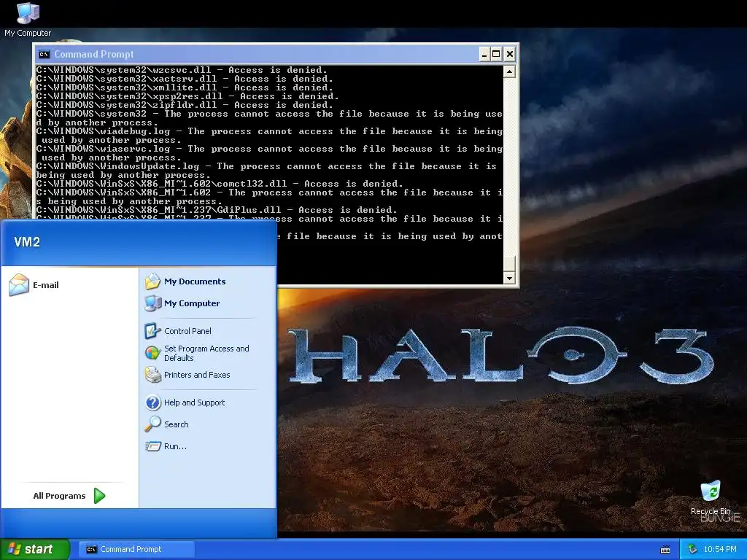Click the Run... icon in Start menu
747x560 pixels.
click(153, 446)
